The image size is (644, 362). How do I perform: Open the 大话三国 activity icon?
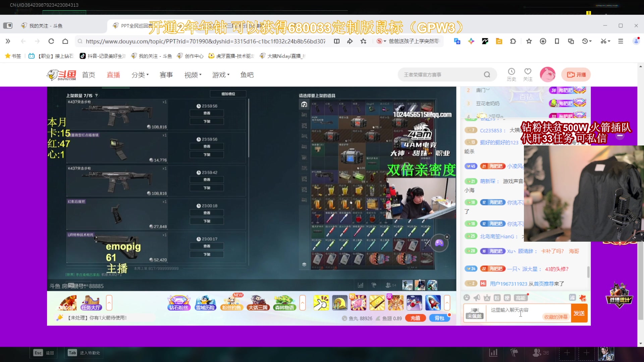tap(258, 303)
